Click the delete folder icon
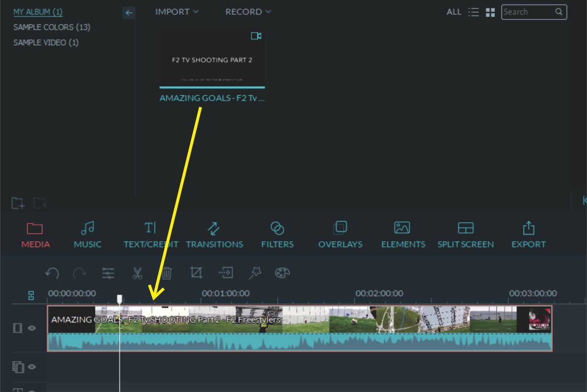The image size is (587, 392). (40, 203)
